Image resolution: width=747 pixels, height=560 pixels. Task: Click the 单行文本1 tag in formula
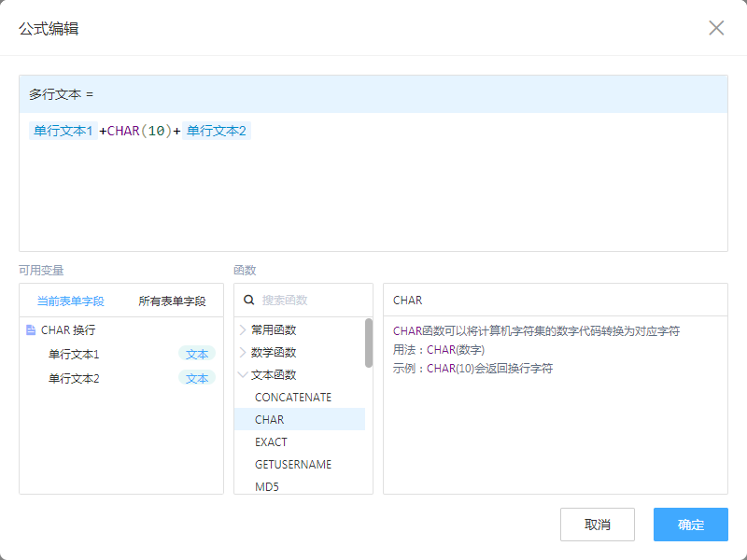[63, 132]
